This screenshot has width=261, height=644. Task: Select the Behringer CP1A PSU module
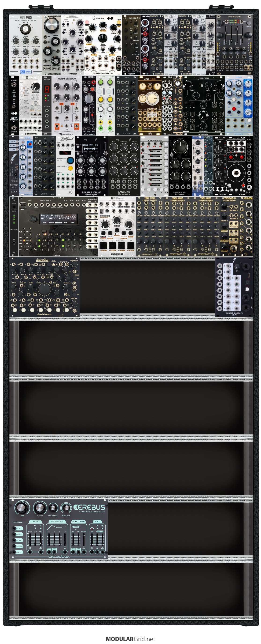pyautogui.click(x=14, y=226)
